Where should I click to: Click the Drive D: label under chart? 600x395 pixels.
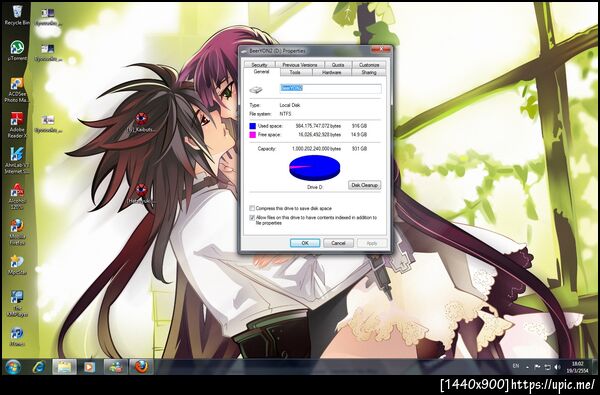pos(315,187)
